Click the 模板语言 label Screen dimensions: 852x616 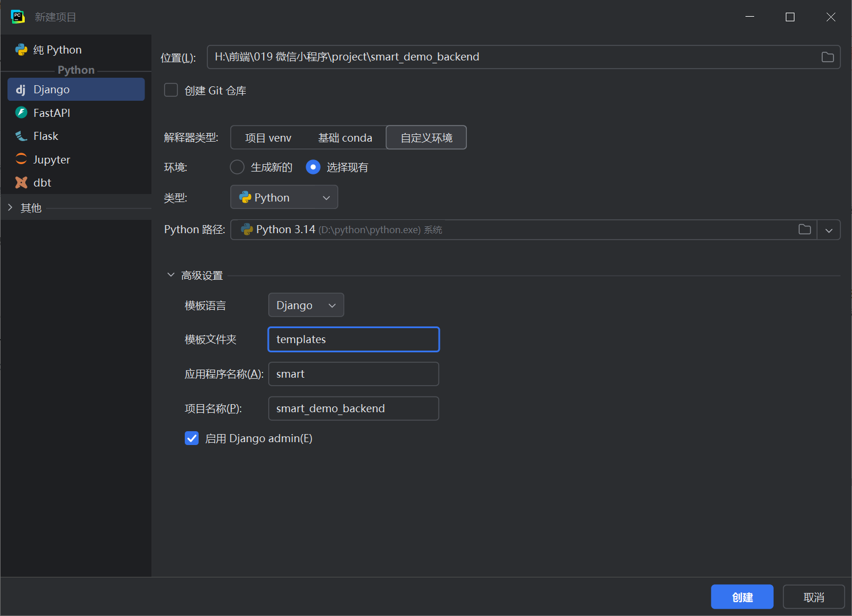point(206,306)
